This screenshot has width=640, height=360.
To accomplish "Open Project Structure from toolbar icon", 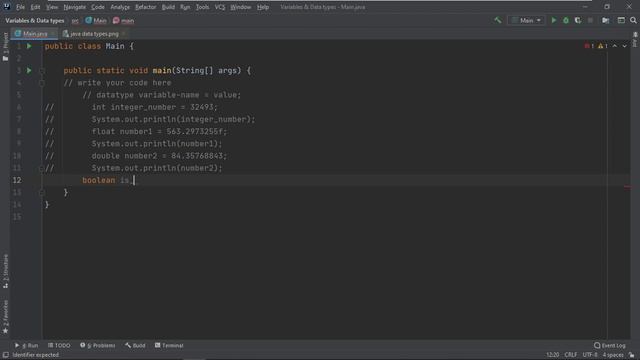I will point(606,20).
